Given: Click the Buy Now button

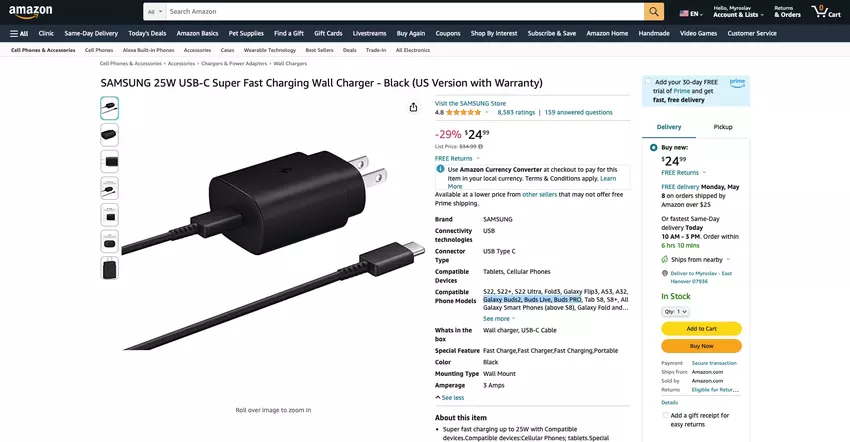Looking at the screenshot, I should [x=701, y=346].
